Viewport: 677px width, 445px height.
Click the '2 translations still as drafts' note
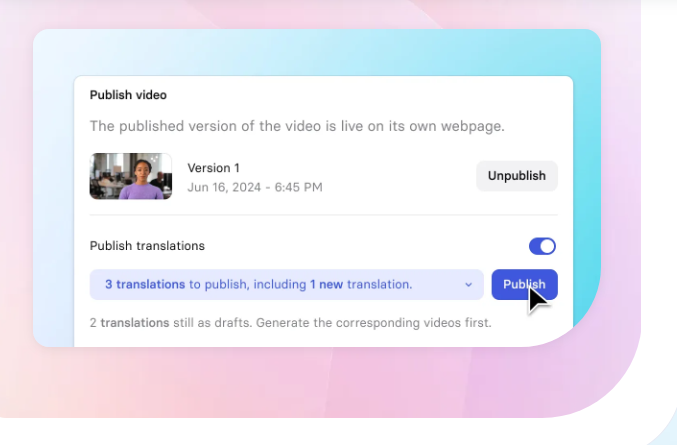(291, 323)
